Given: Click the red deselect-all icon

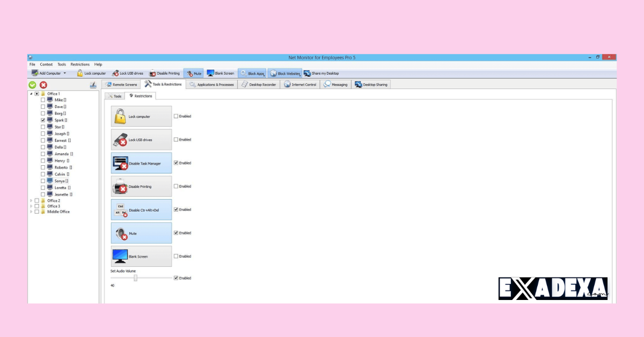Looking at the screenshot, I should [x=42, y=84].
